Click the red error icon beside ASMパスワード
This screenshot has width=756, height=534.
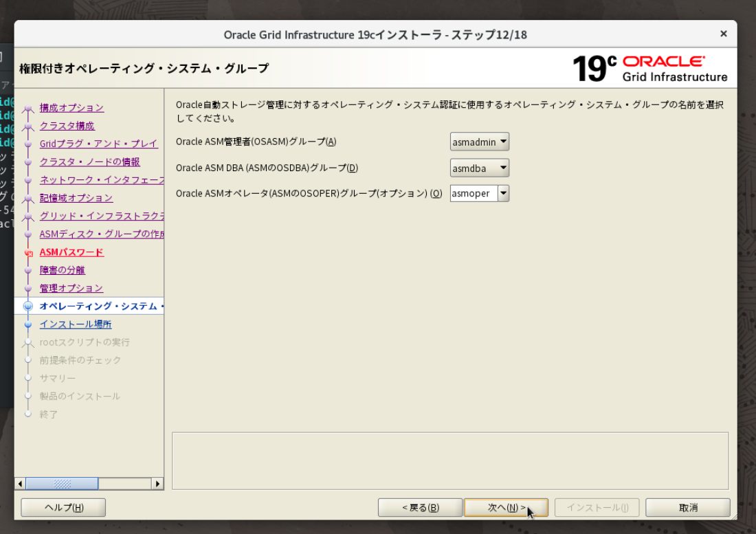28,253
